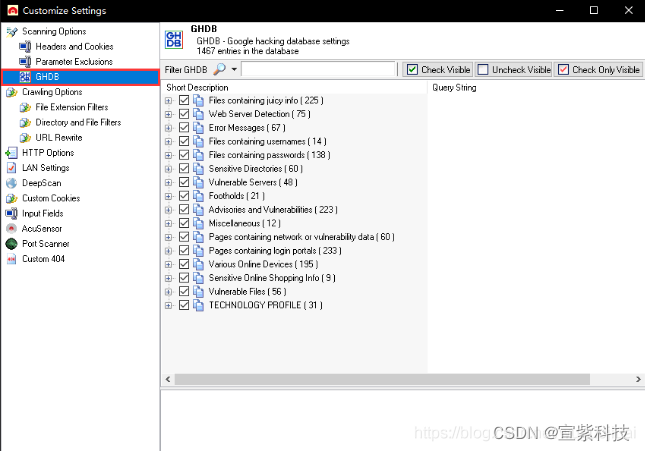Screen dimensions: 645x451
Task: Click the Crawling Options icon
Action: pyautogui.click(x=12, y=92)
